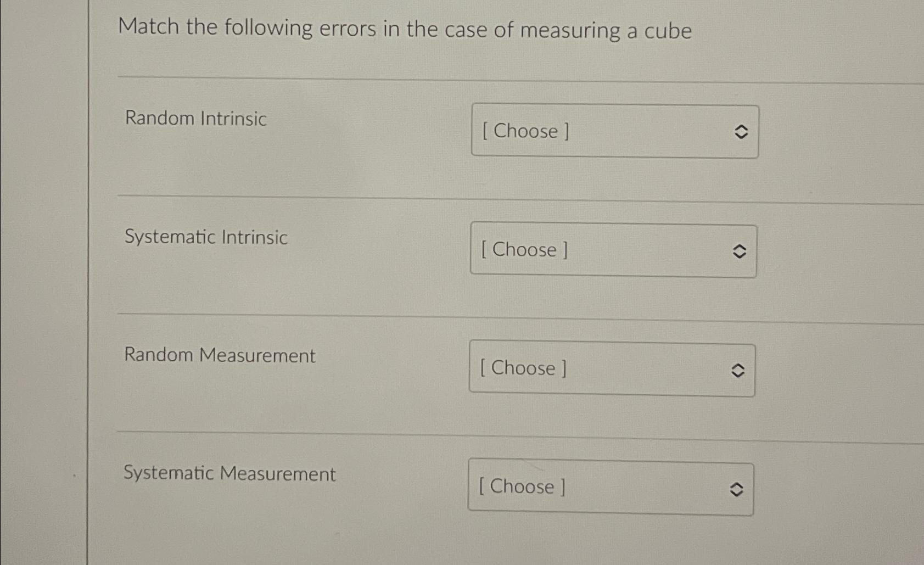Select the Random Measurement label
This screenshot has width=924, height=565.
[220, 356]
